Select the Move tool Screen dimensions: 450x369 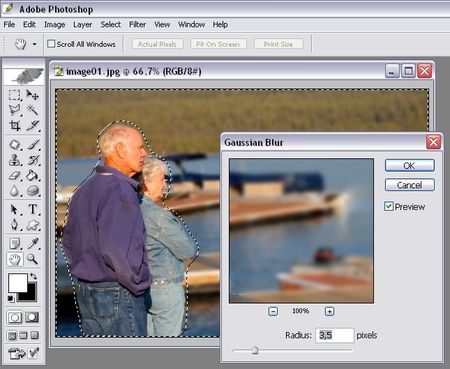[33, 95]
